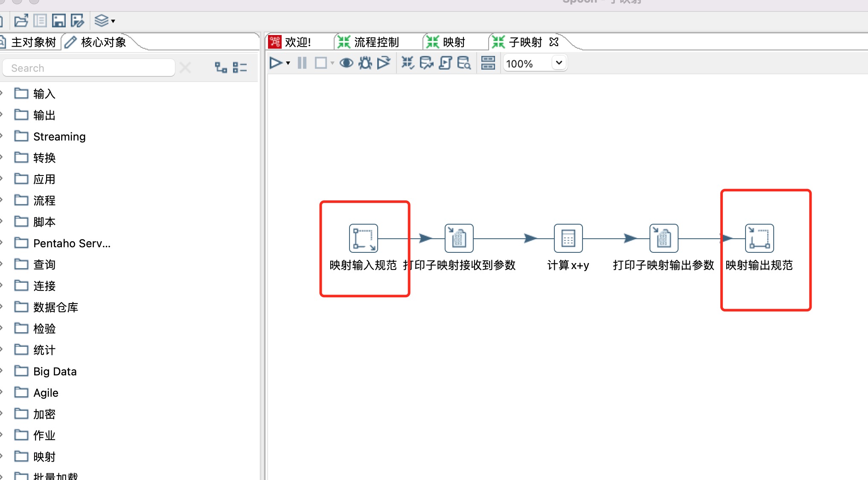Click the pause transformation icon
This screenshot has width=868, height=480.
(302, 63)
